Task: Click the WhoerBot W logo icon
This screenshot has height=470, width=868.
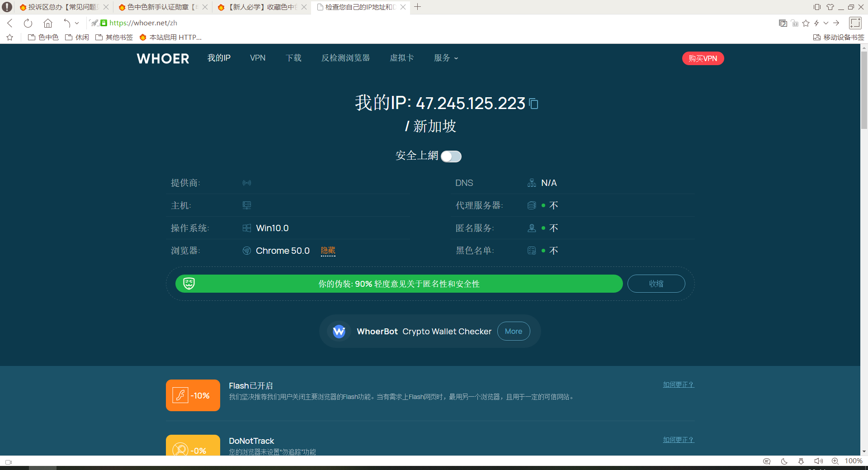Action: (x=339, y=331)
